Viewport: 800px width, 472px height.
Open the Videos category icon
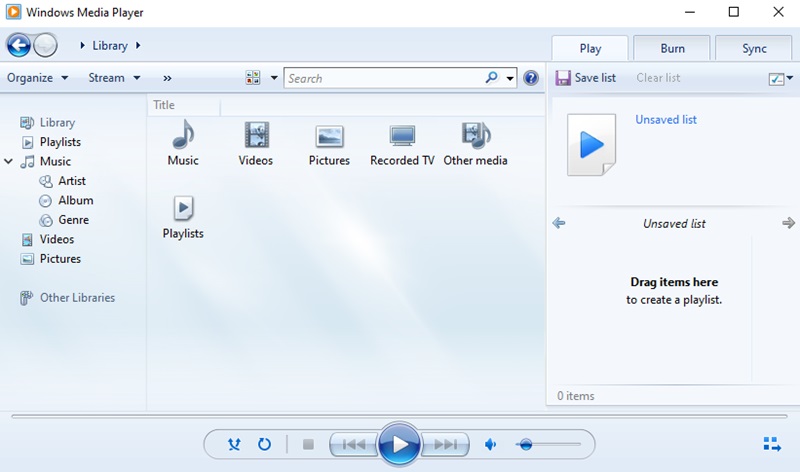click(x=256, y=135)
